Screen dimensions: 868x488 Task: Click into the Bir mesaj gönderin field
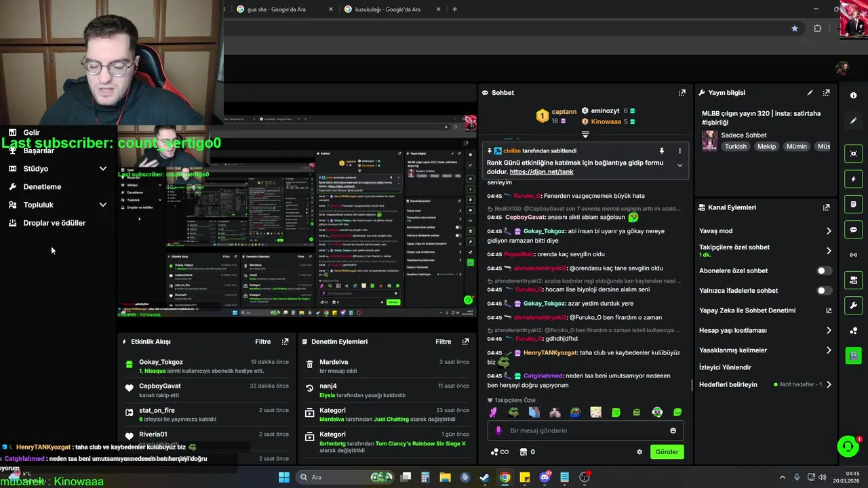point(585,430)
